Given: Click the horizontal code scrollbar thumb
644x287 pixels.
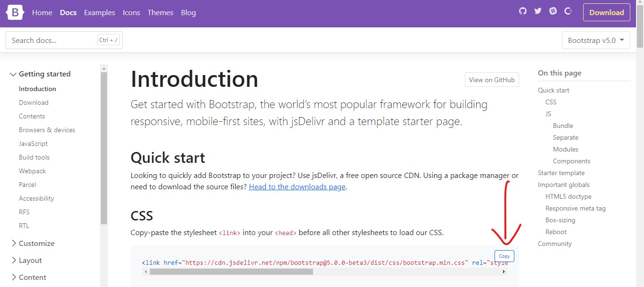Looking at the screenshot, I should click(231, 272).
